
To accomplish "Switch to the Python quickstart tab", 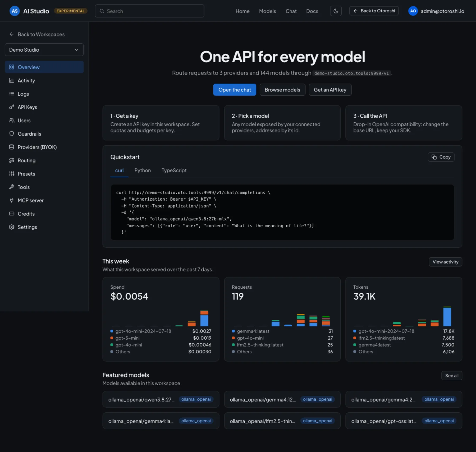I will [143, 170].
